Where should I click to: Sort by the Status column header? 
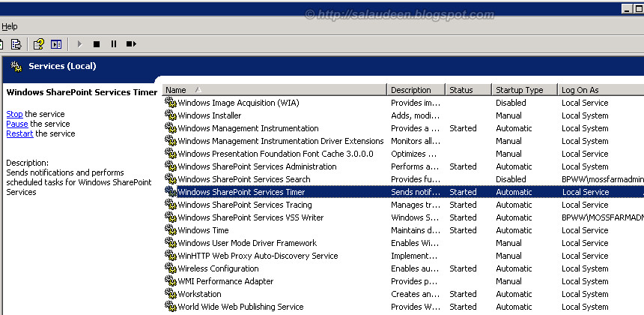469,90
